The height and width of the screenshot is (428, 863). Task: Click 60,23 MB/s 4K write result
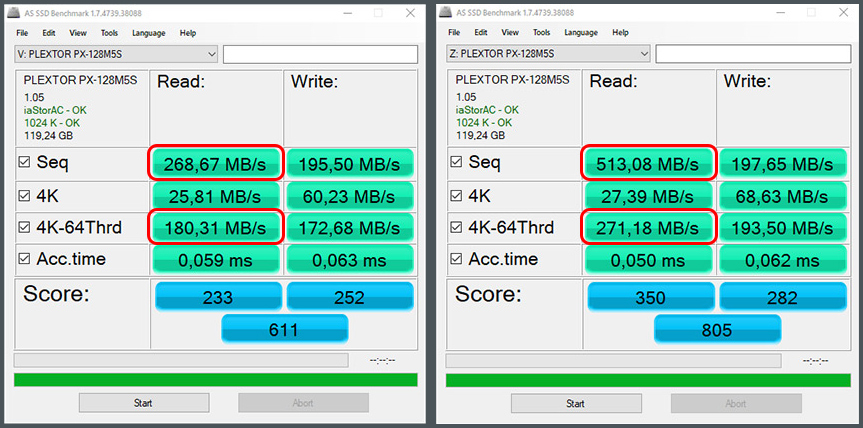tap(349, 196)
